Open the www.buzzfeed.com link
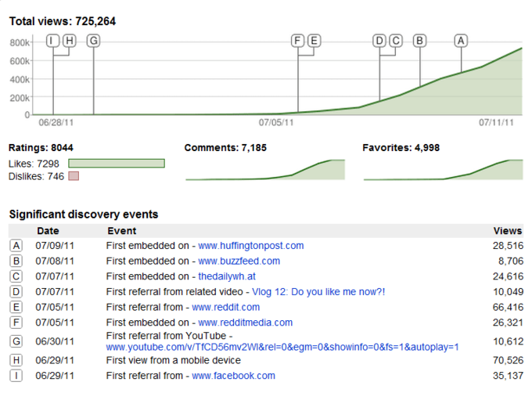Screen dimensions: 532x393 (x=239, y=261)
